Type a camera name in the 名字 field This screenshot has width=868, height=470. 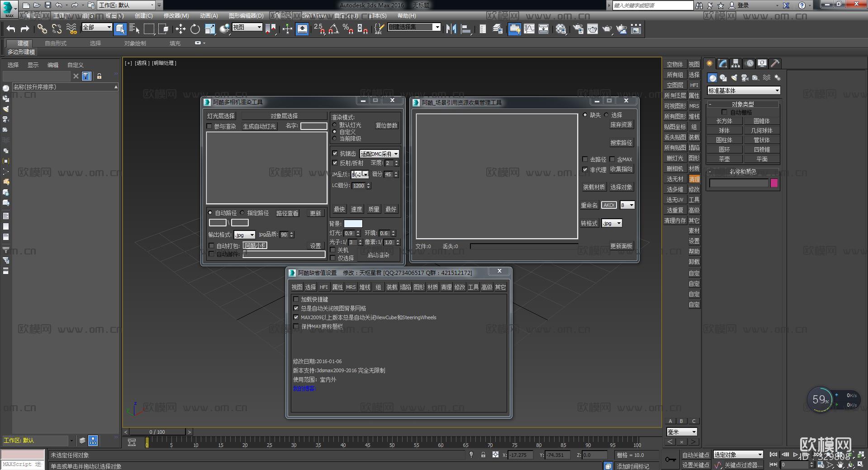[314, 126]
